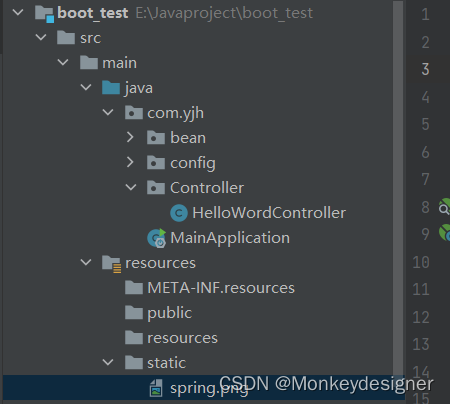Click the HelloWordController class icon
The image size is (450, 404).
tap(179, 213)
